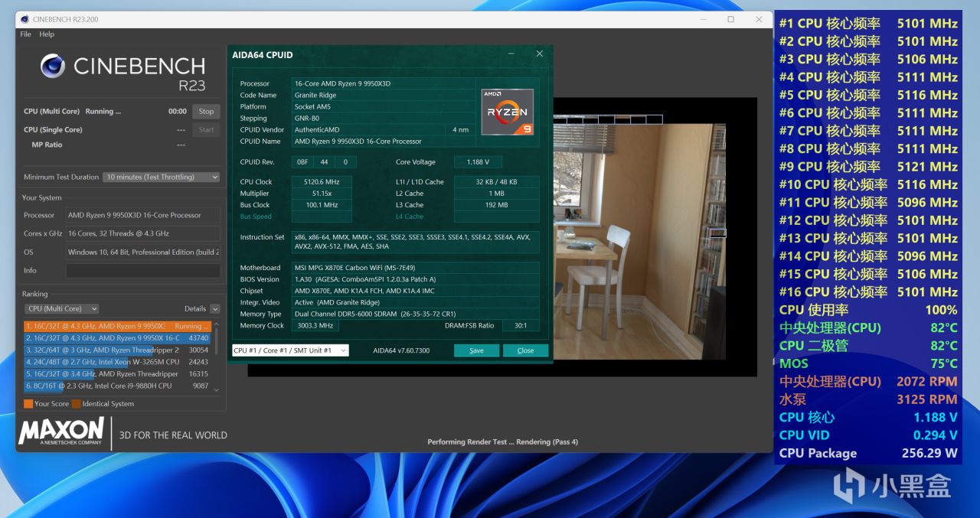
Task: Click the Info field under Your System
Action: (x=142, y=270)
